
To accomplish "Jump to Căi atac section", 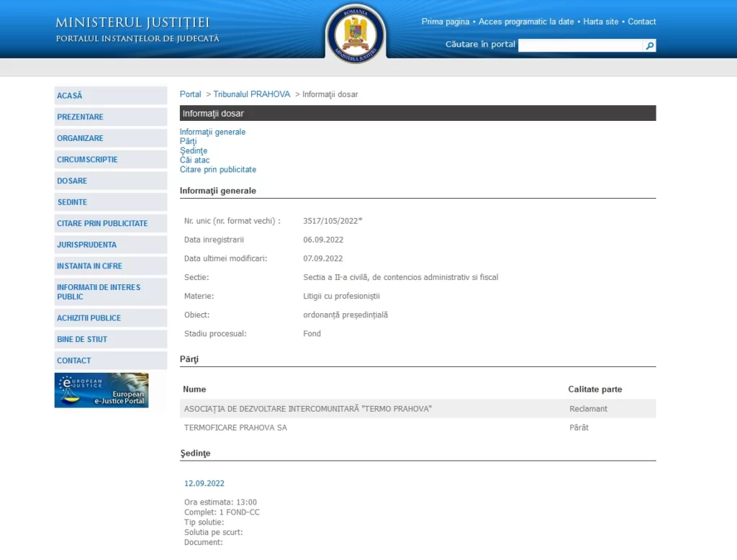I will click(194, 161).
